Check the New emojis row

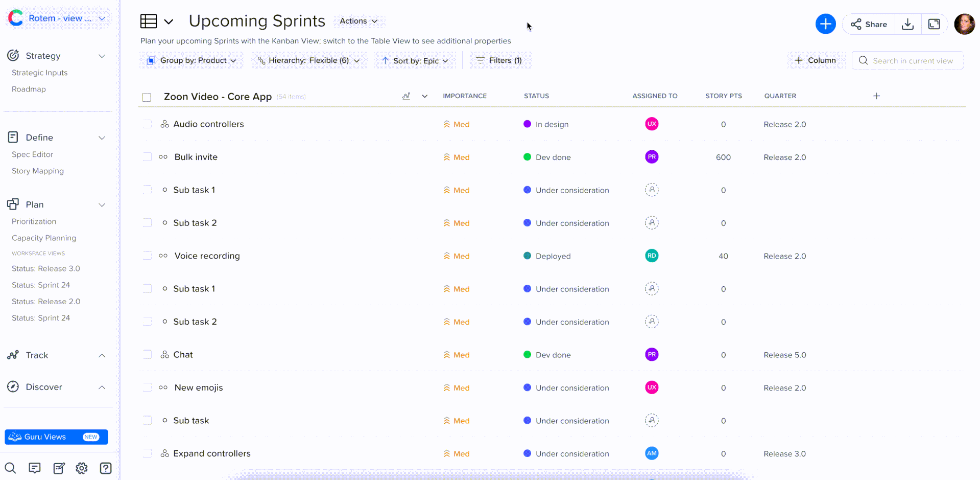pos(148,387)
